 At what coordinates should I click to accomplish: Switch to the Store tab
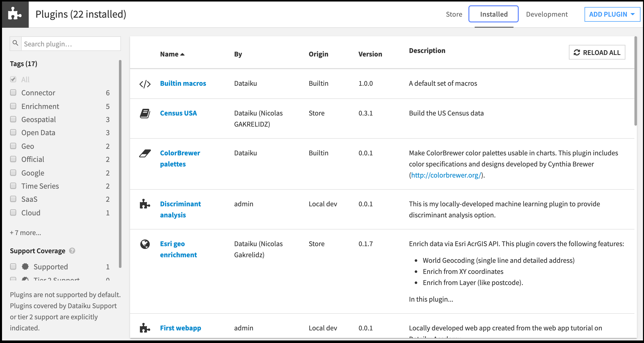(x=454, y=14)
